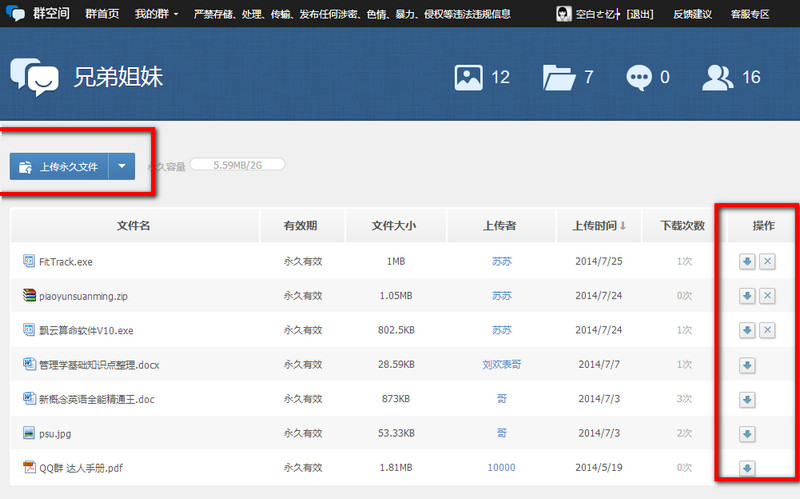Download the QQ群 达人手册.pdf file
This screenshot has height=499, width=800.
click(x=746, y=468)
